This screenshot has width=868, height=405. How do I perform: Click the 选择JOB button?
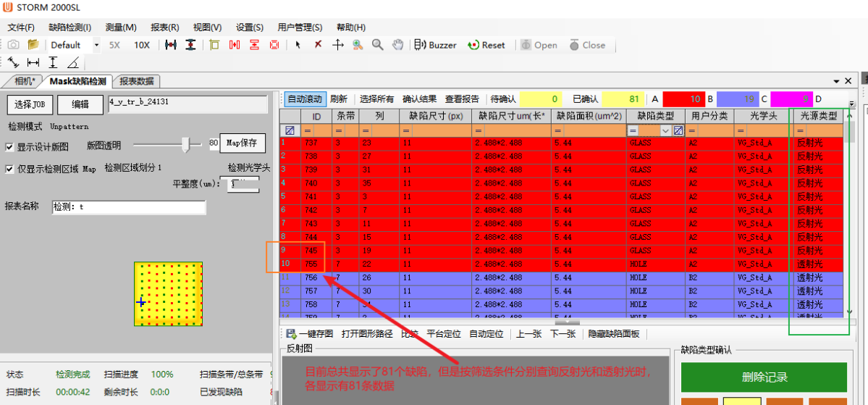(x=30, y=104)
